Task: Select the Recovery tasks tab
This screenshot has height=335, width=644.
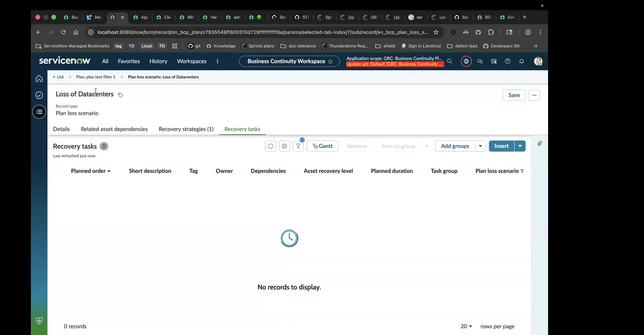Action: coord(242,129)
